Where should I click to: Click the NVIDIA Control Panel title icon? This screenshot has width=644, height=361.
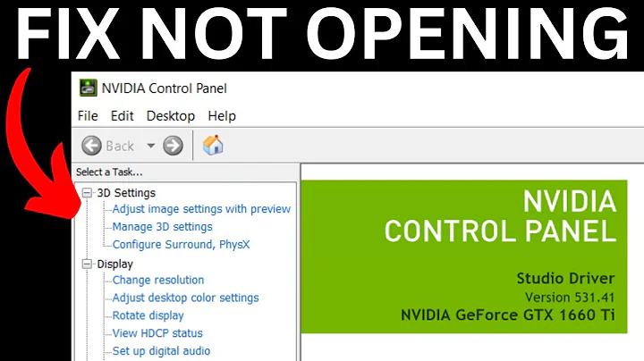tap(88, 88)
